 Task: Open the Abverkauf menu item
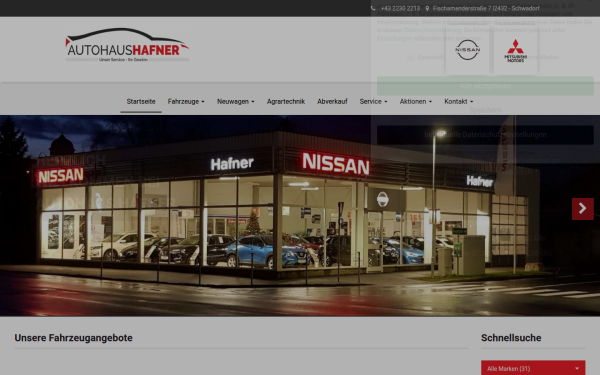(332, 101)
